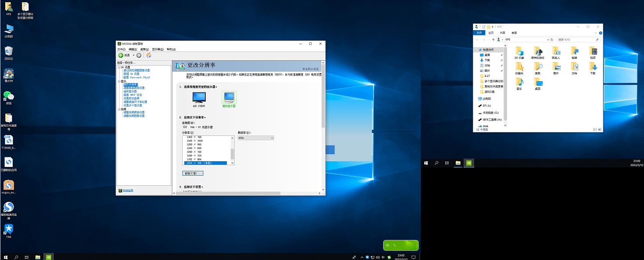Viewport: 644px width, 260px height.
Task: Collapse the 3D 设置 tree node
Action: pos(119,67)
